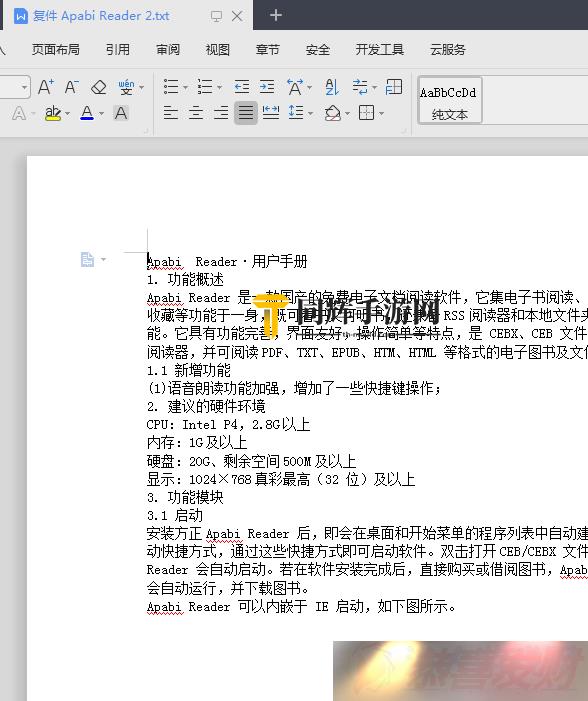The image size is (588, 701).
Task: Open the 页面布局 tab
Action: coord(56,49)
